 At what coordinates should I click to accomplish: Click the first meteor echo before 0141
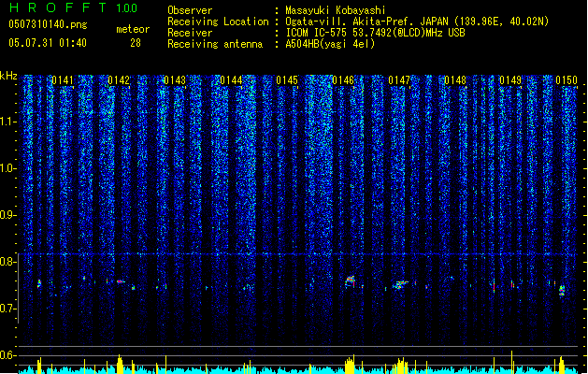39,283
